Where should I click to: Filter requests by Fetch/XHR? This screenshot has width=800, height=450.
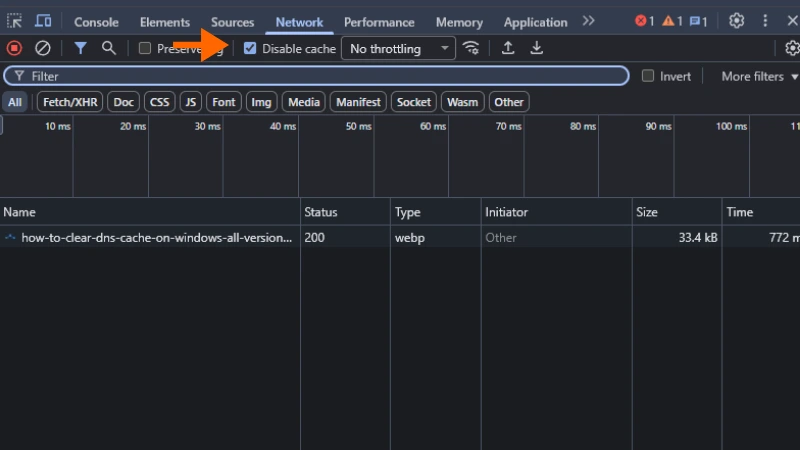[70, 102]
